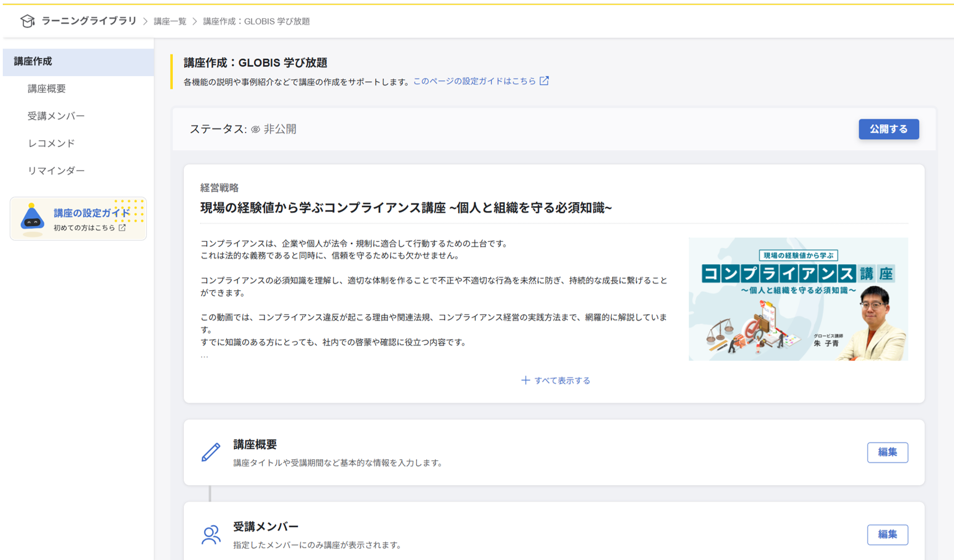Click the people icon beside 受講メンバー section

pos(211,535)
